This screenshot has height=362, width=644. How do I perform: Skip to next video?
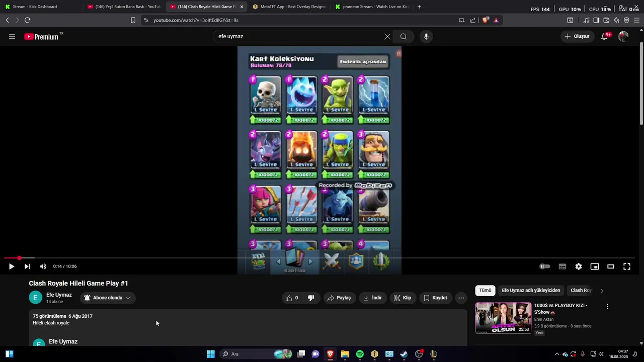[27, 266]
